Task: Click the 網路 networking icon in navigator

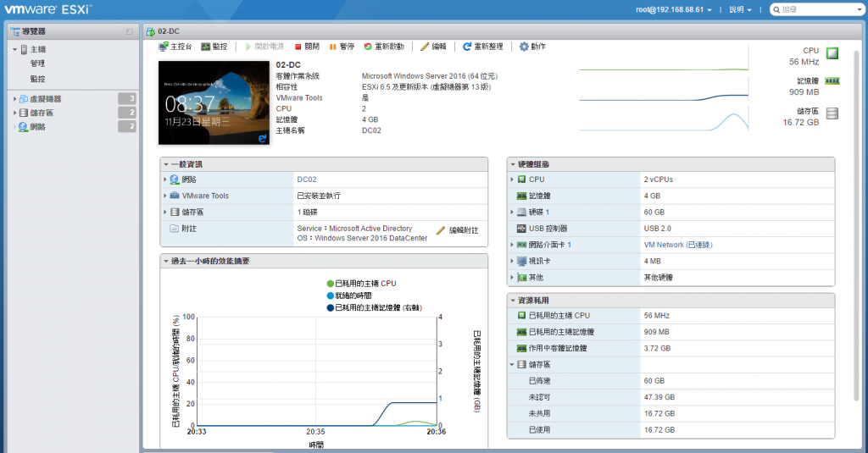Action: [x=23, y=127]
